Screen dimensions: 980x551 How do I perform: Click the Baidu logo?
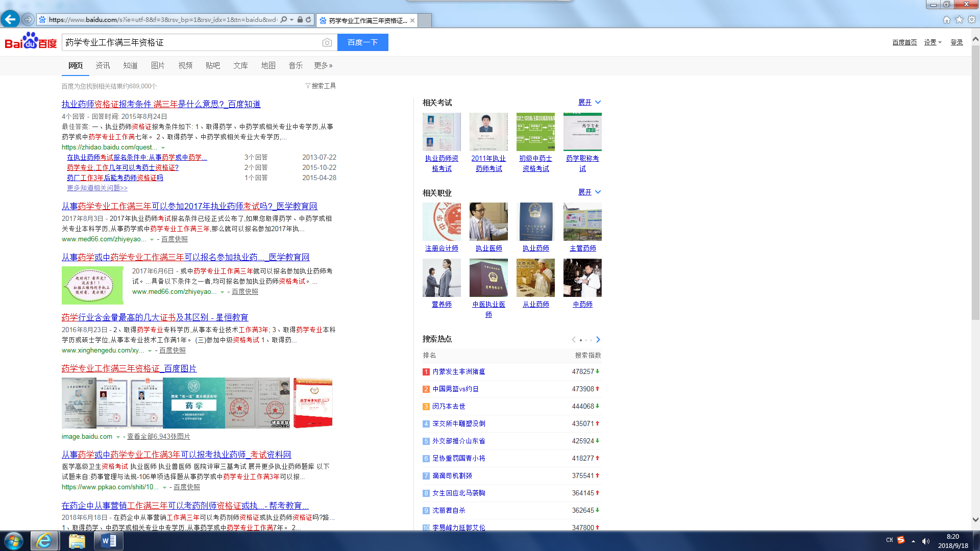pyautogui.click(x=31, y=42)
